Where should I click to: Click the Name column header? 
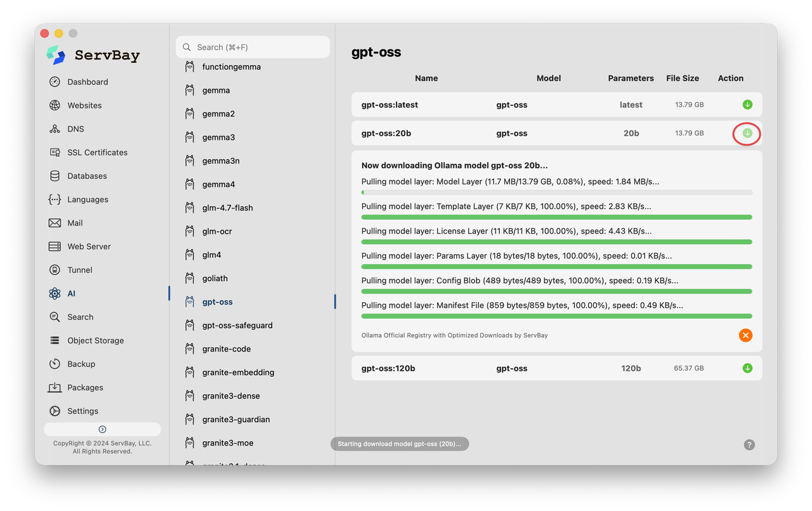click(426, 78)
